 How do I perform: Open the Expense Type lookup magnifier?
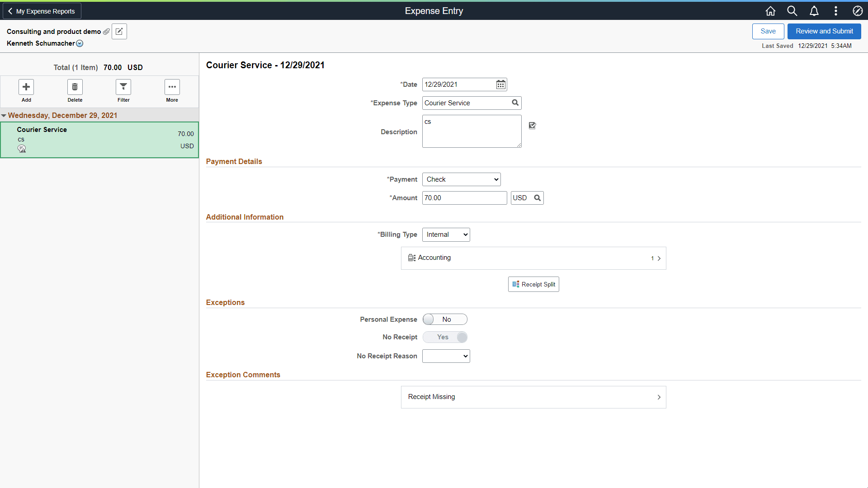click(x=515, y=103)
